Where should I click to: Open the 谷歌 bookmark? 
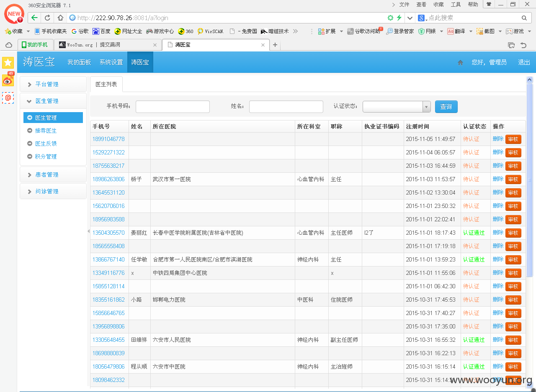click(x=80, y=31)
